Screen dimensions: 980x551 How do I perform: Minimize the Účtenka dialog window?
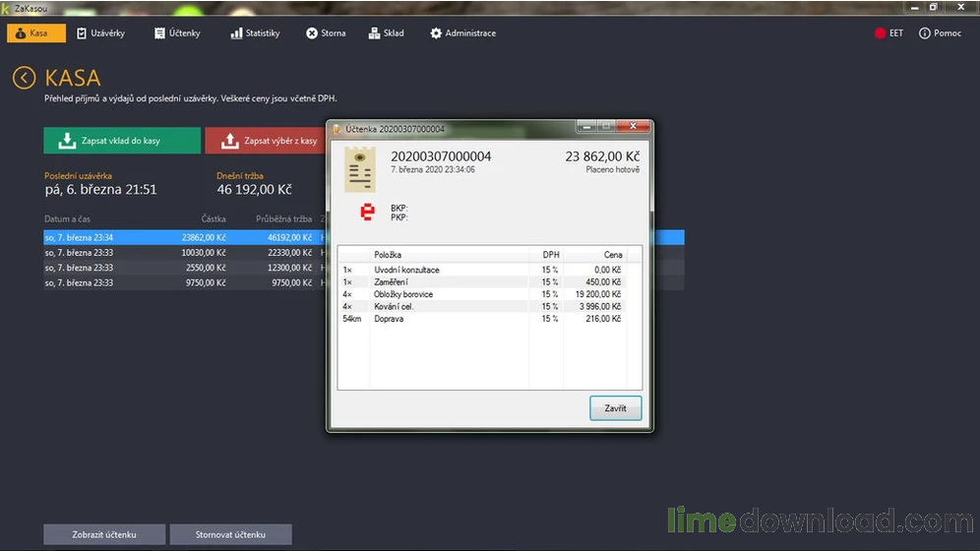(586, 126)
